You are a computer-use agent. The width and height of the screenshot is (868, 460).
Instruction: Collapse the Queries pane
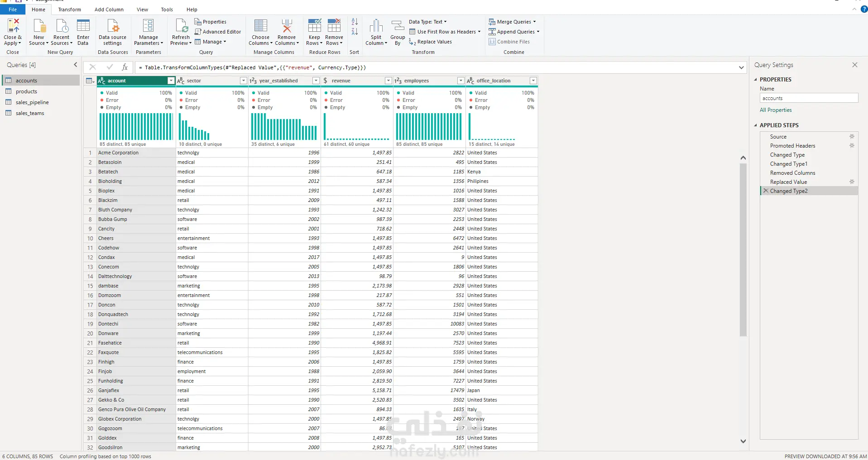[x=76, y=65]
